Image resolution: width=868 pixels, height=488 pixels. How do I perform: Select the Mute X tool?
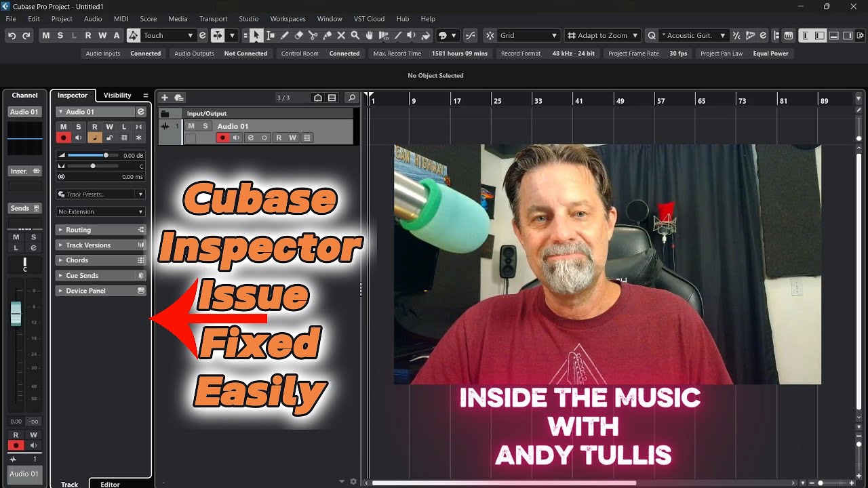(x=341, y=35)
